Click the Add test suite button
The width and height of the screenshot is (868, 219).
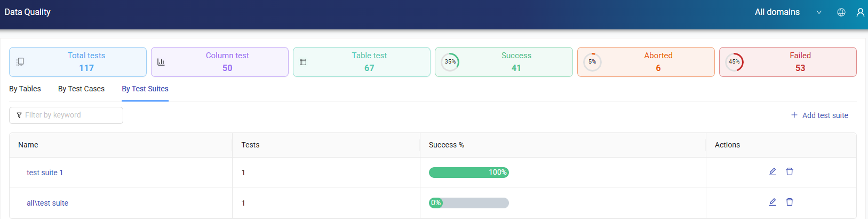[819, 115]
